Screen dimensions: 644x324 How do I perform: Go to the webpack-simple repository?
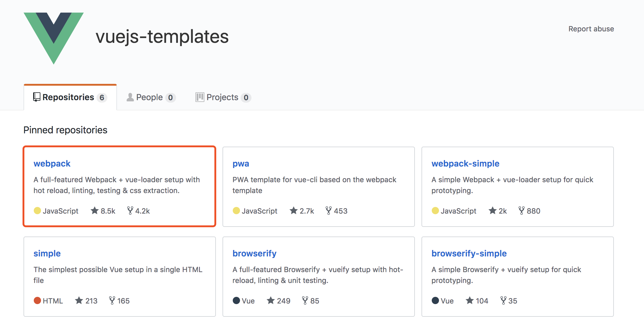pos(465,164)
